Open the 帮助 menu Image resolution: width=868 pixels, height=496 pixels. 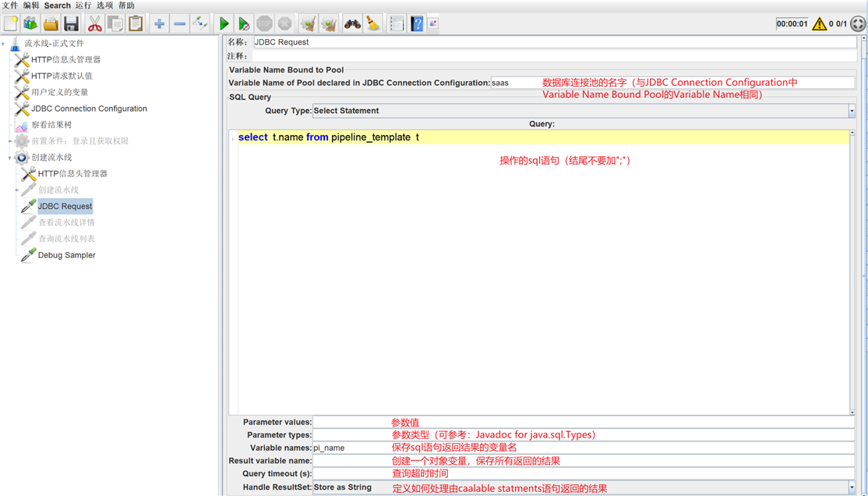pyautogui.click(x=126, y=5)
